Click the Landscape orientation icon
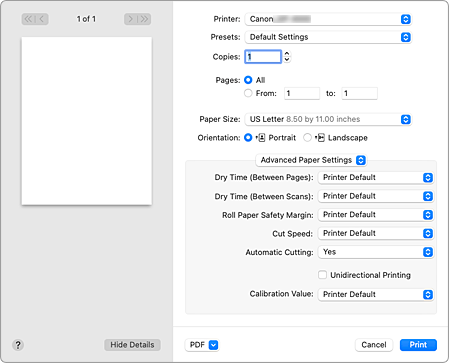 320,138
